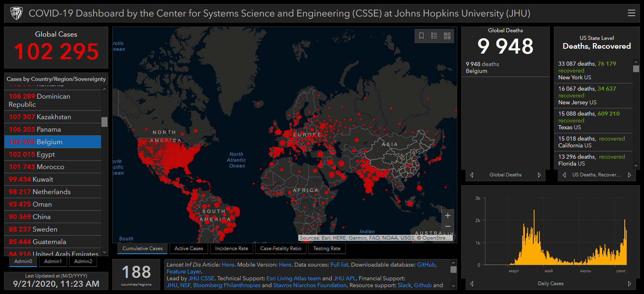Show previous chart before Daily Cases

tap(472, 284)
